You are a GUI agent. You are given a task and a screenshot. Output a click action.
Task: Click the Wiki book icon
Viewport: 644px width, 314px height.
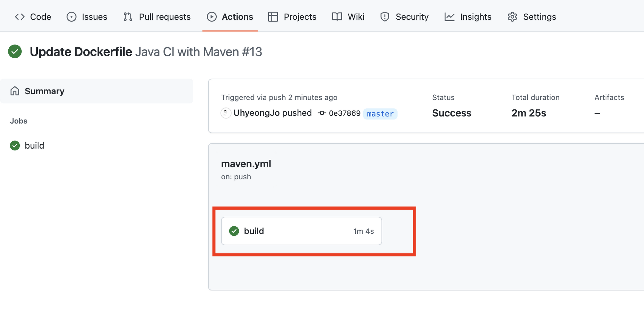tap(337, 17)
